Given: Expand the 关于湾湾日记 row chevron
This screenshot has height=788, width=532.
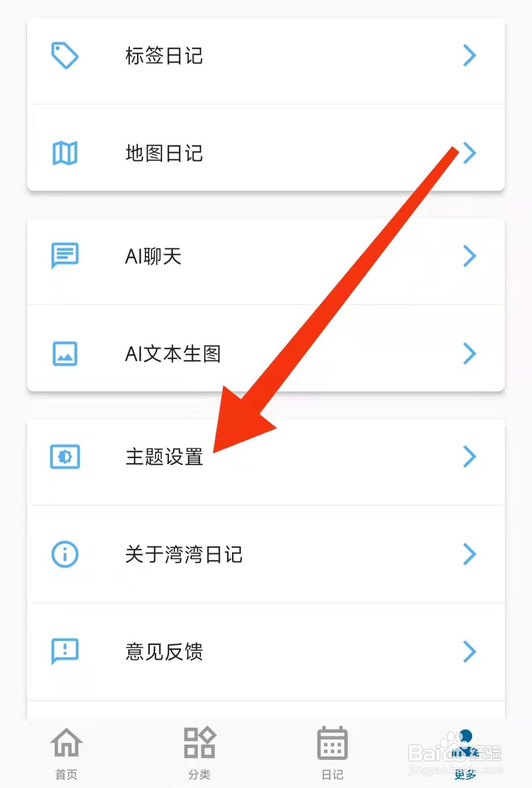Looking at the screenshot, I should (x=469, y=554).
